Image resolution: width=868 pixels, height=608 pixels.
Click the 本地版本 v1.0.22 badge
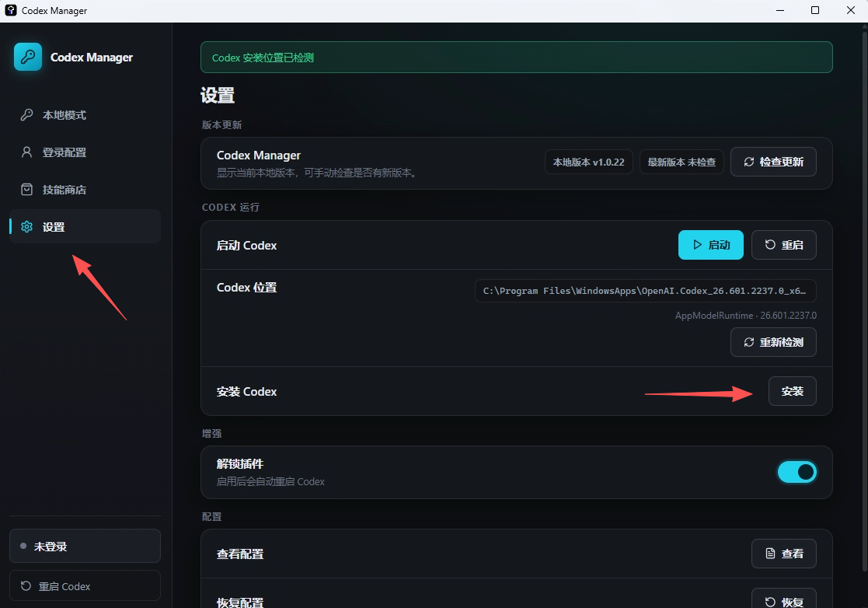pos(588,162)
